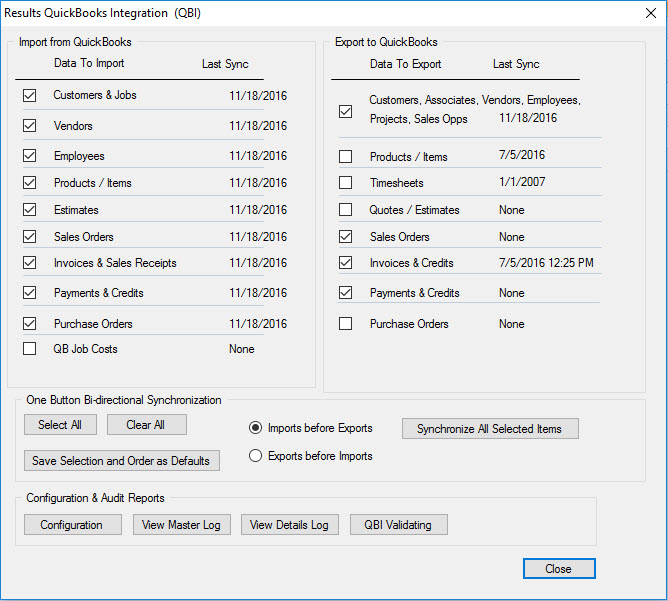Synchronize All Selected Items
This screenshot has height=601, width=668.
pos(490,429)
